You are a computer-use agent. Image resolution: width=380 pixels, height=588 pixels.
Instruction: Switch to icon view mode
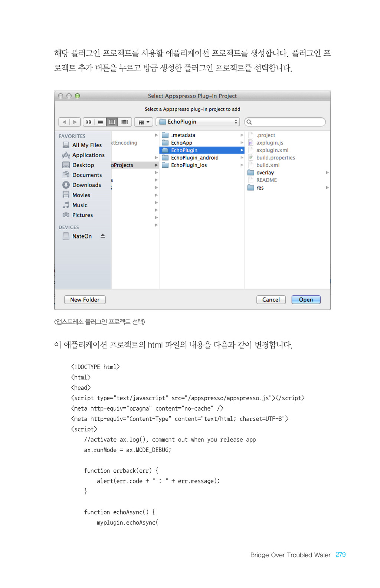coord(89,122)
